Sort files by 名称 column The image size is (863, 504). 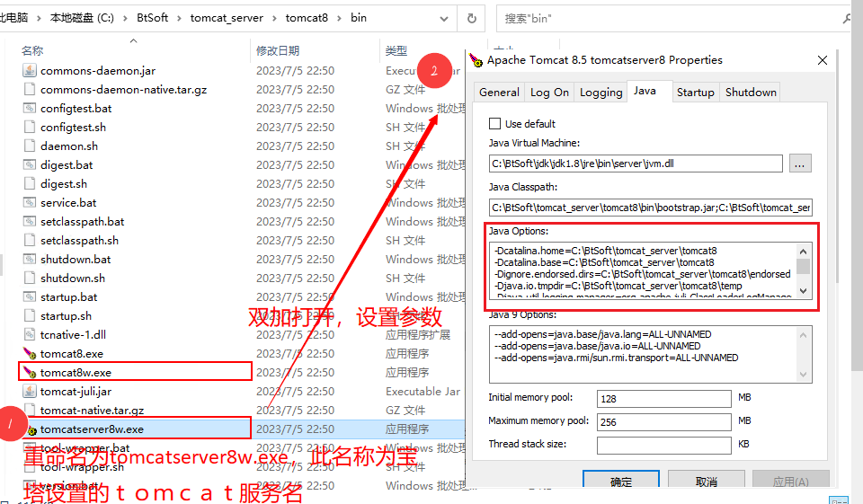point(32,50)
